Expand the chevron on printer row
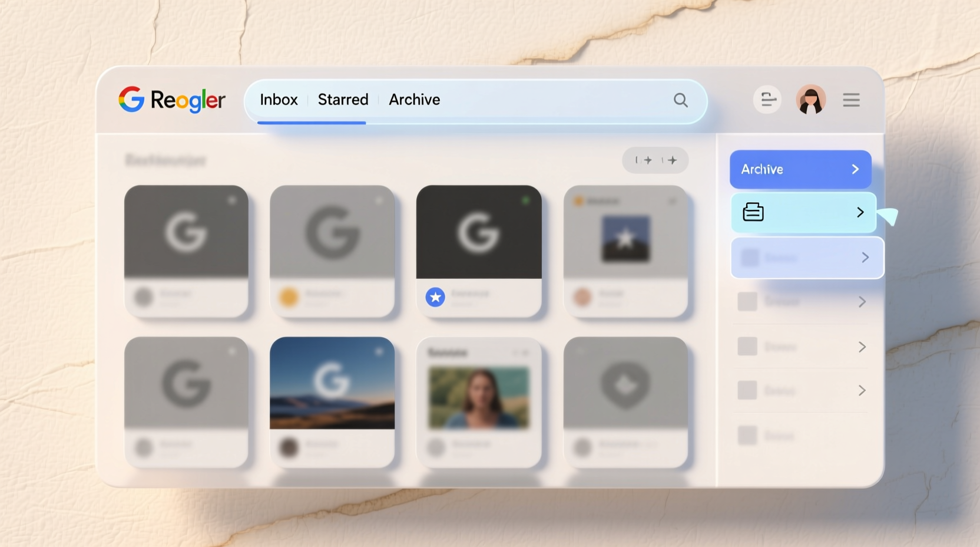This screenshot has width=980, height=547. tap(860, 212)
